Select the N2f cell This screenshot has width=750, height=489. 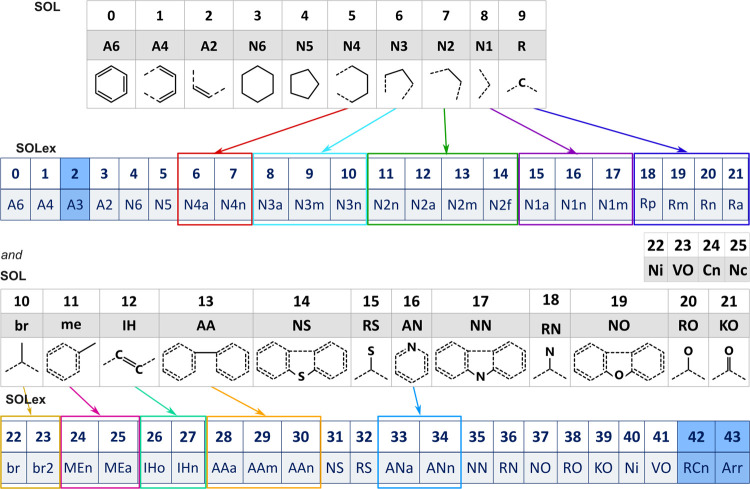pyautogui.click(x=500, y=205)
